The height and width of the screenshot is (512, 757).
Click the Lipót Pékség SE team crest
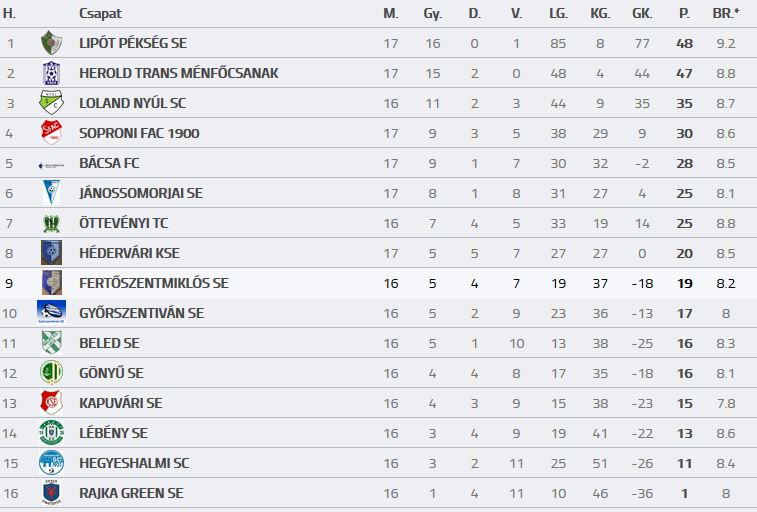point(51,43)
